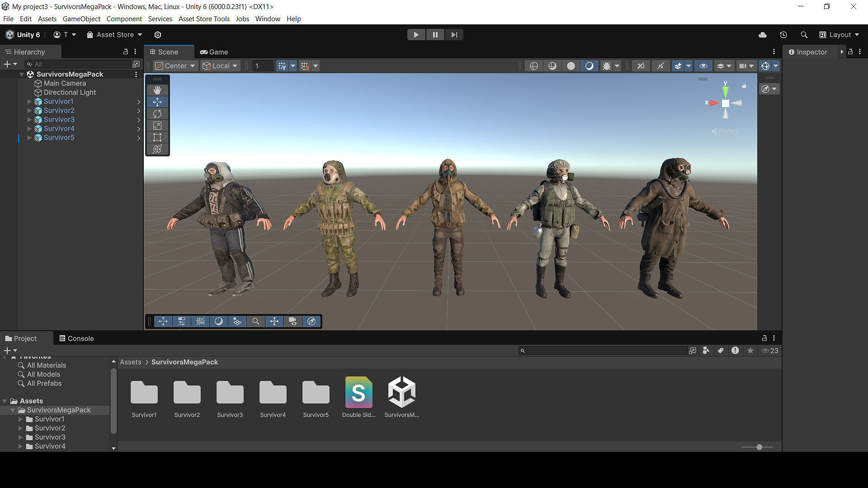Open the Asset Store Tools menu

[x=204, y=19]
